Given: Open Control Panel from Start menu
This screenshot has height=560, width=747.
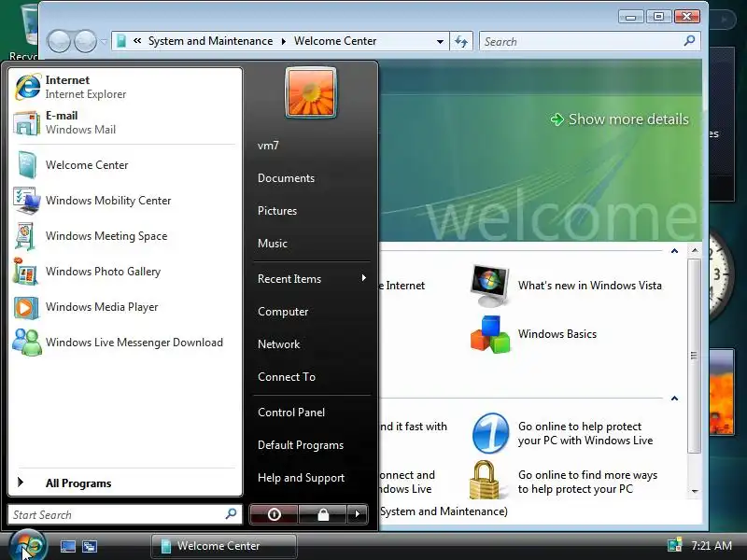Looking at the screenshot, I should pyautogui.click(x=312, y=413).
